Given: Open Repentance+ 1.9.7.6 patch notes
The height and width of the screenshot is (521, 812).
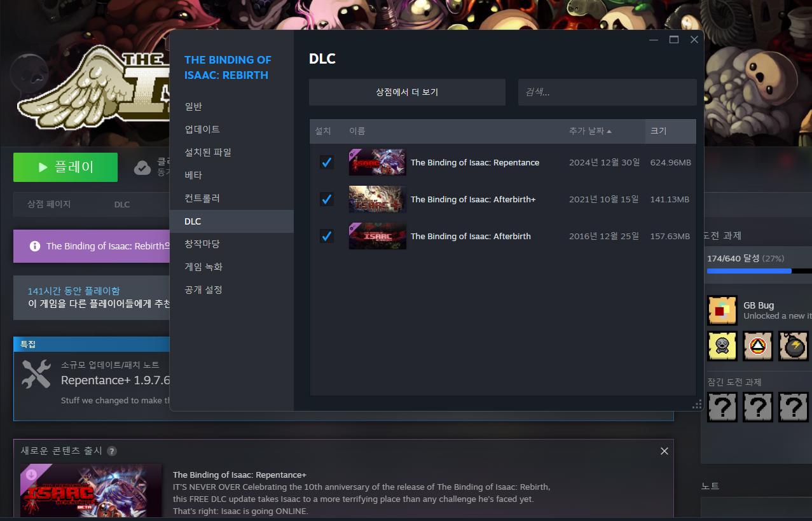Looking at the screenshot, I should click(x=115, y=380).
